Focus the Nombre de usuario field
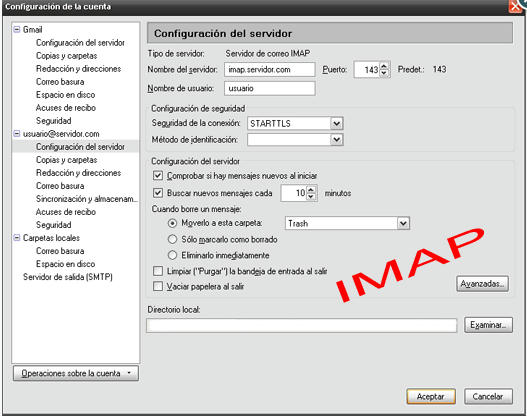This screenshot has height=416, width=527. point(270,88)
